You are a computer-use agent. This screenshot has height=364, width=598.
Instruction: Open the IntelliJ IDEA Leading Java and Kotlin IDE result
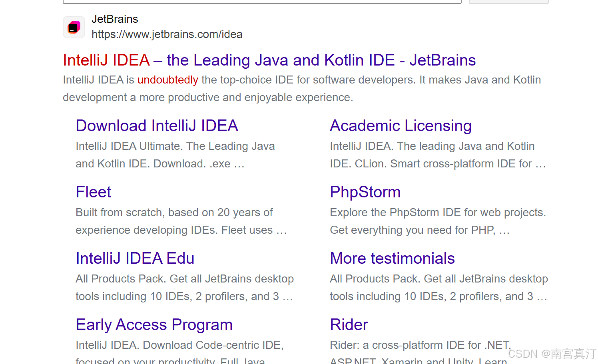(x=269, y=60)
